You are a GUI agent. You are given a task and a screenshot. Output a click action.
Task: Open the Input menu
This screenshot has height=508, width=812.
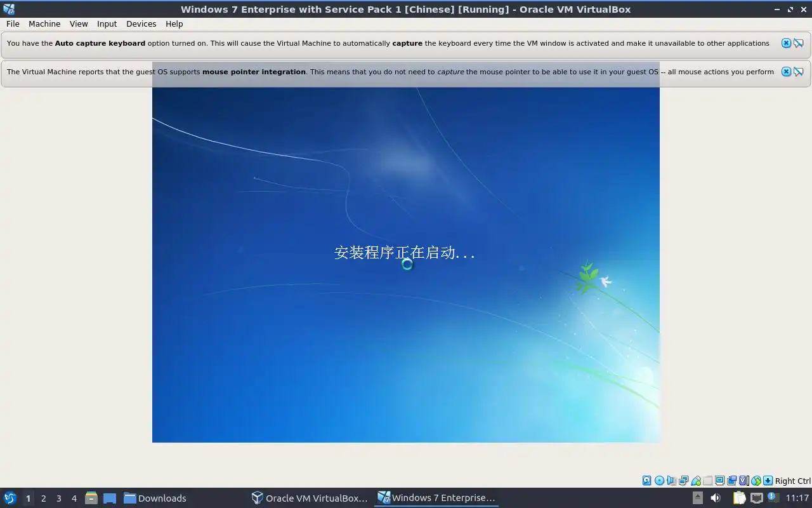pyautogui.click(x=107, y=23)
